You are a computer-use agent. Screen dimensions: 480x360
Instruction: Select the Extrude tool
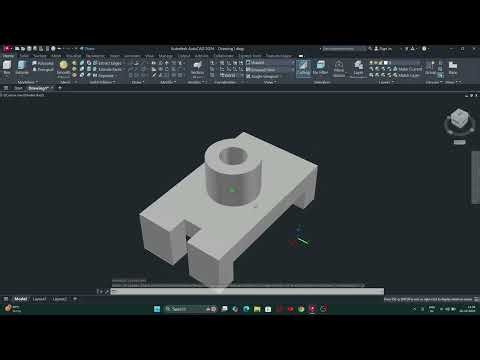(x=22, y=67)
